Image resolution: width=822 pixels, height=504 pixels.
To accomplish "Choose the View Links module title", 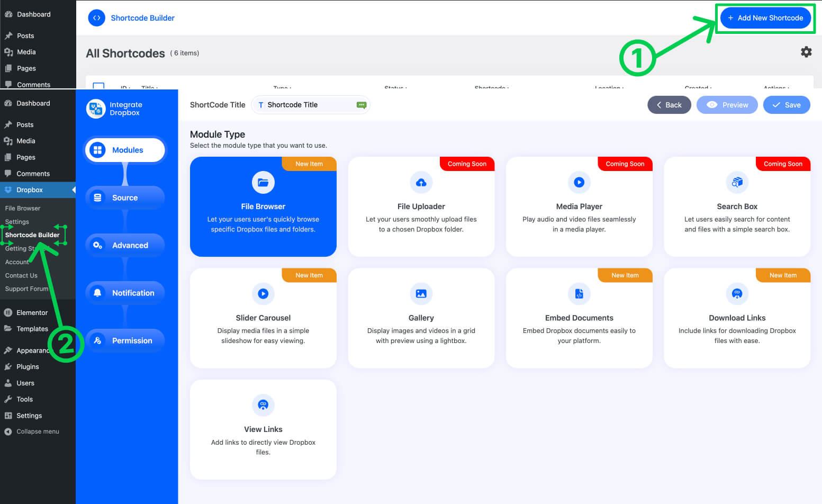I will click(x=263, y=429).
